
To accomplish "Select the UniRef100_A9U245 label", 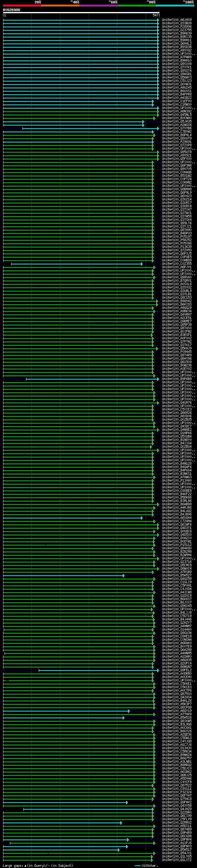I will click(x=177, y=88).
